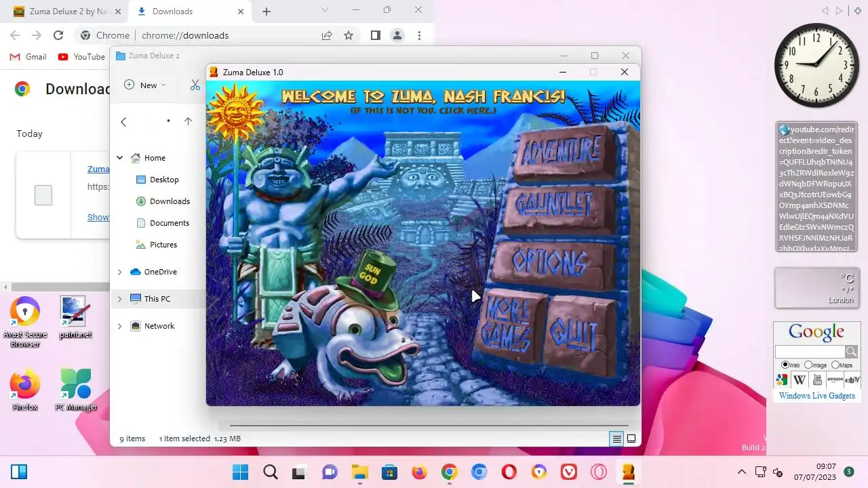Click Google gadget search magnifier button
The image size is (868, 488).
850,352
